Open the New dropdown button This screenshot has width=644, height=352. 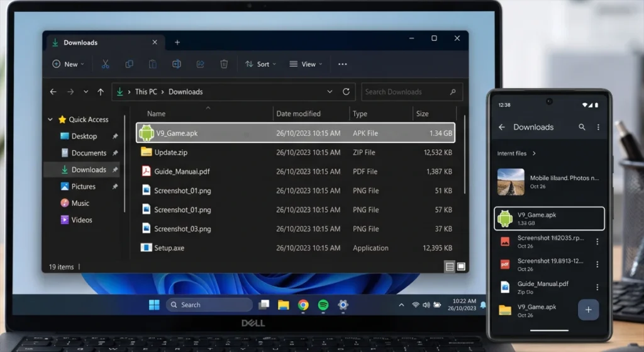point(68,64)
